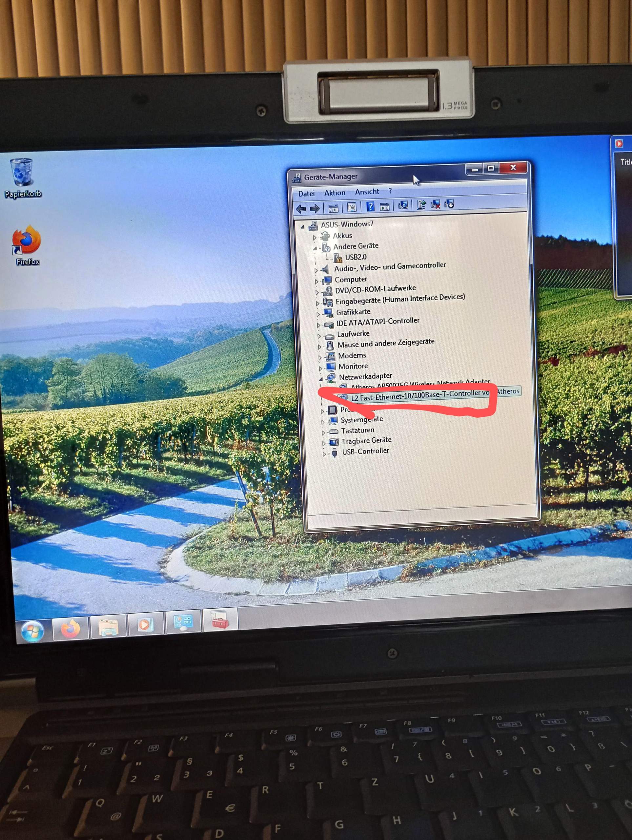Click the disable device toolbar icon
Screen dimensions: 632x840
[449, 204]
